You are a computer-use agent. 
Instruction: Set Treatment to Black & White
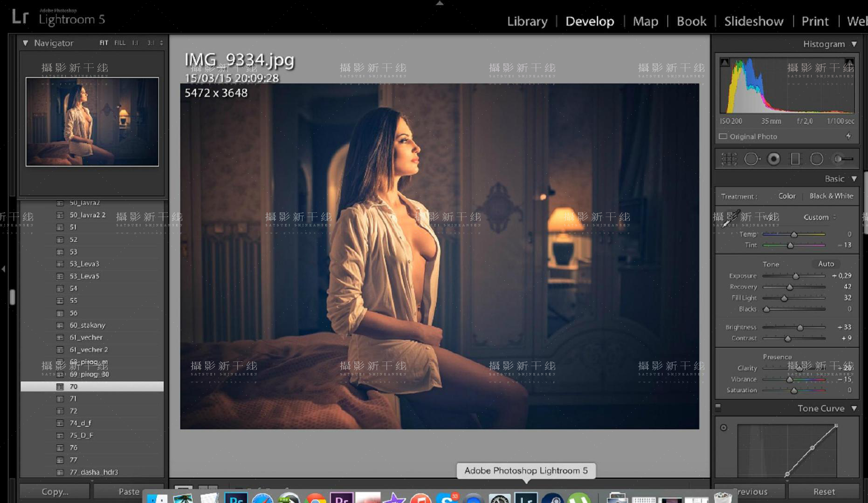coord(832,196)
